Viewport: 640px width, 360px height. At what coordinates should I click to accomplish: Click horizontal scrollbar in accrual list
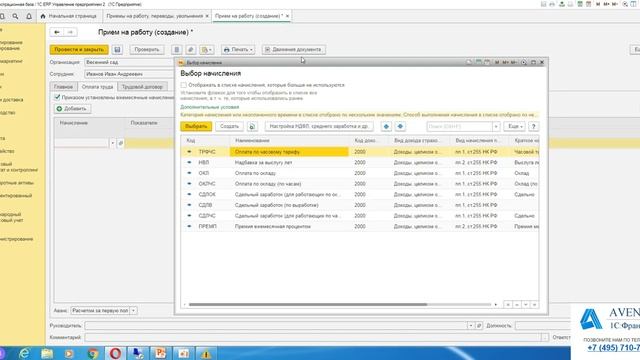(x=308, y=304)
